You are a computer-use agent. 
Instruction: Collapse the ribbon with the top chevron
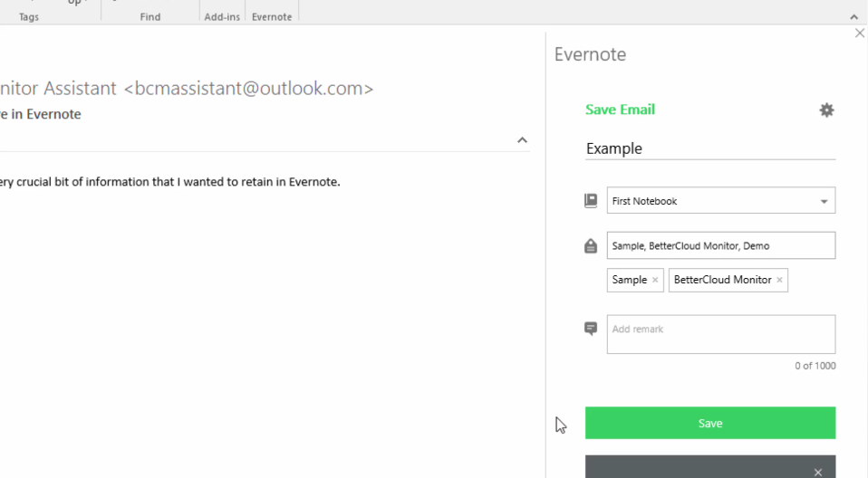(x=854, y=17)
